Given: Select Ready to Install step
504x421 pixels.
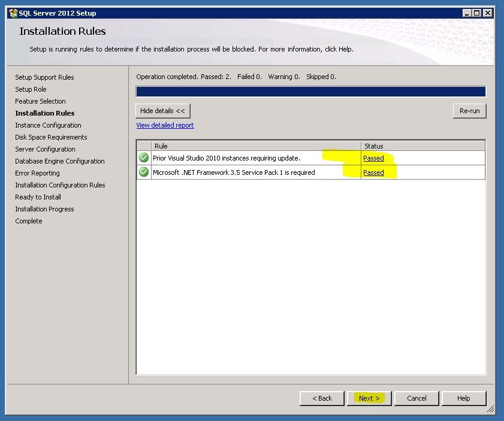Looking at the screenshot, I should point(38,197).
